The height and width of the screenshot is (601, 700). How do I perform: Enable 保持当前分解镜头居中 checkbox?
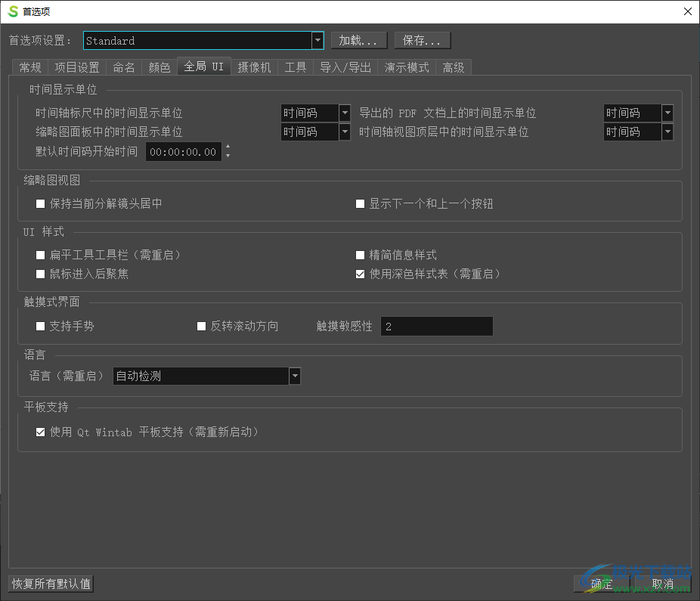[41, 204]
